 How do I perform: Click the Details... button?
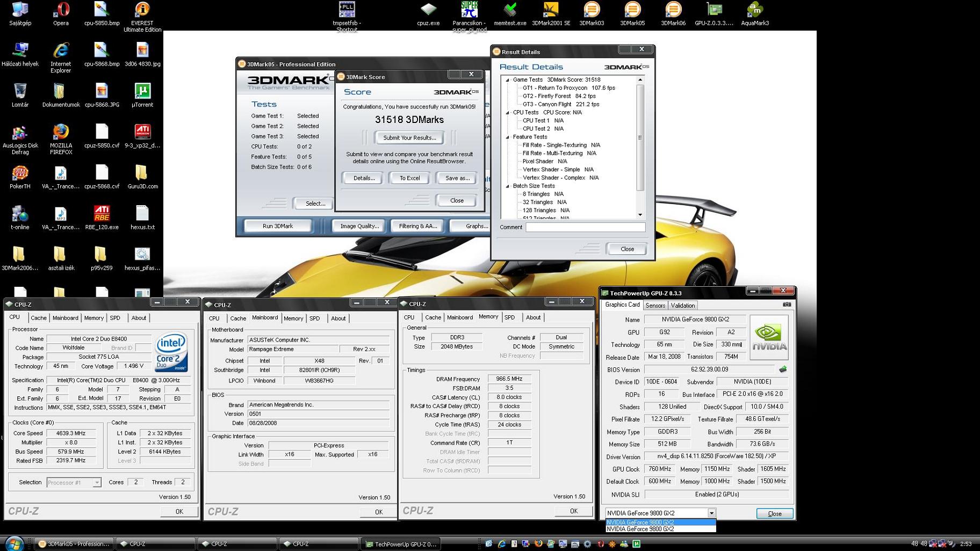[x=364, y=178]
